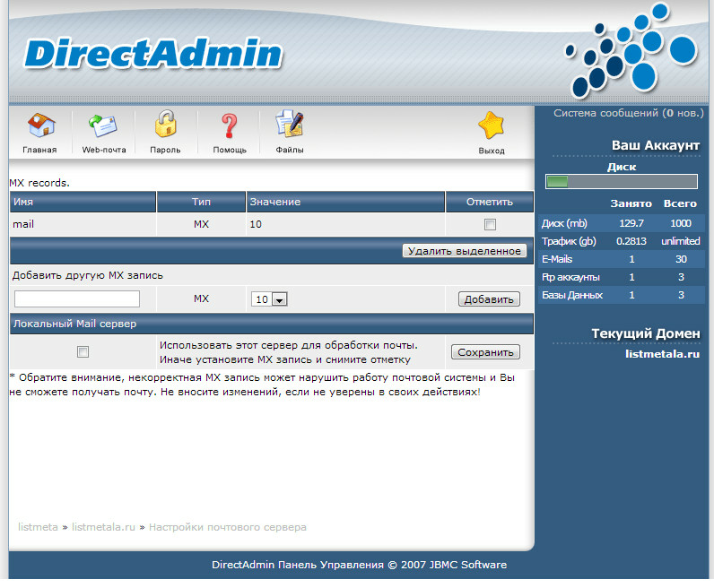Click the Пароль label
The width and height of the screenshot is (714, 588).
165,150
